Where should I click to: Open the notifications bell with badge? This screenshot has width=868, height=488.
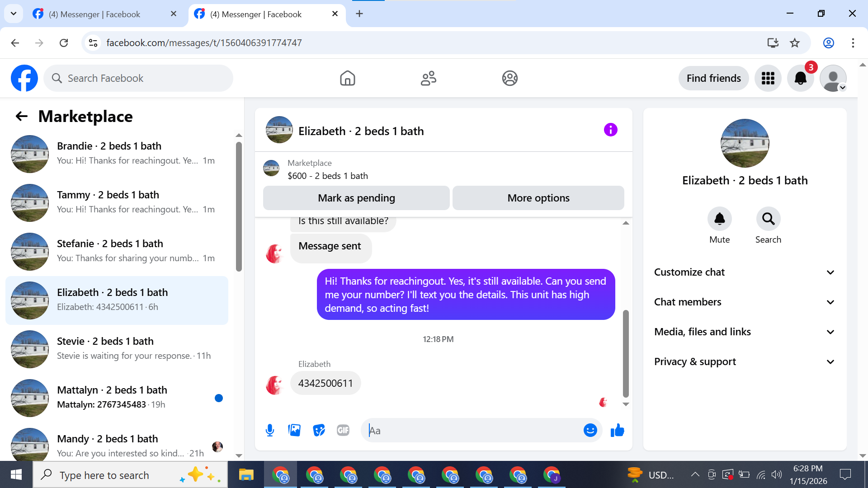pyautogui.click(x=800, y=78)
